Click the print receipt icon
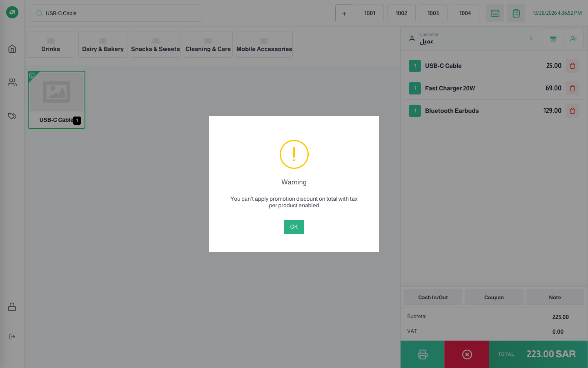The height and width of the screenshot is (368, 588). click(x=423, y=354)
